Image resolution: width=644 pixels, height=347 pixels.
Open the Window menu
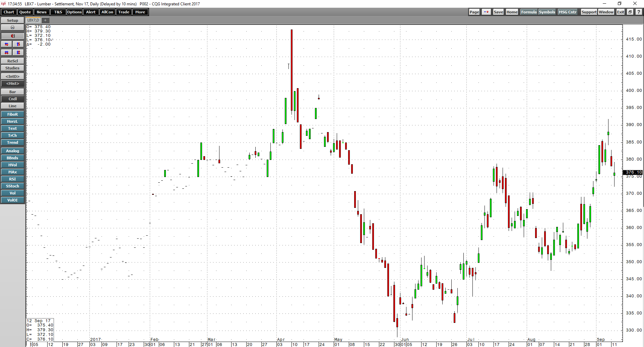pos(606,12)
